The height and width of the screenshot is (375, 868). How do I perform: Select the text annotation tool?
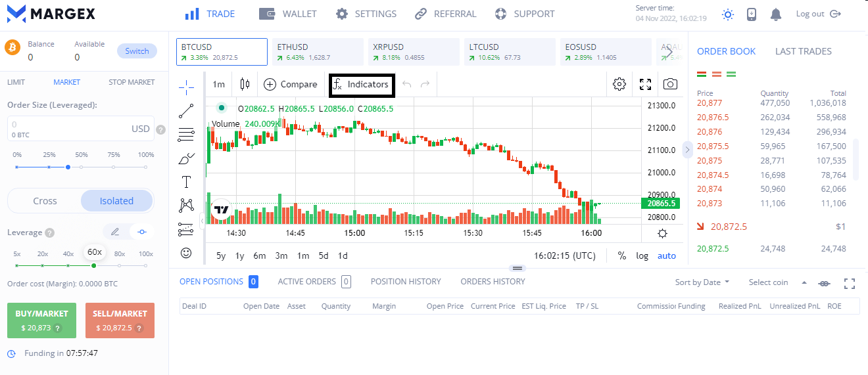[187, 182]
